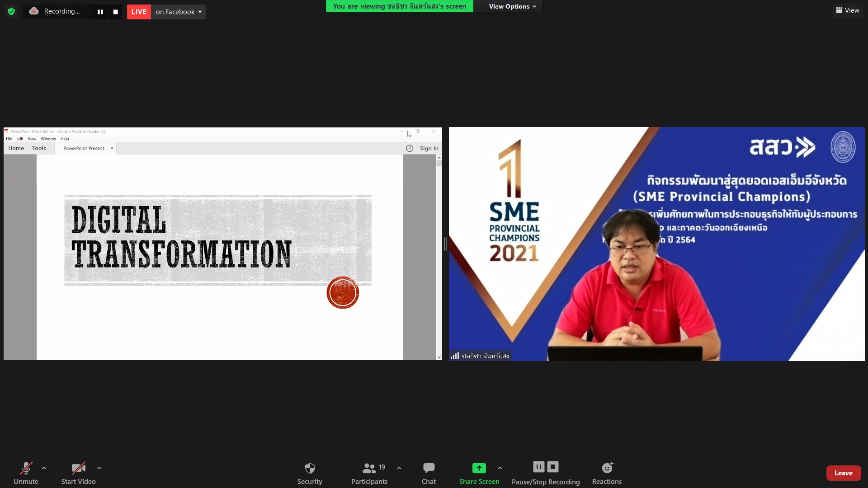Click the Acrobat Tools tab

click(39, 148)
